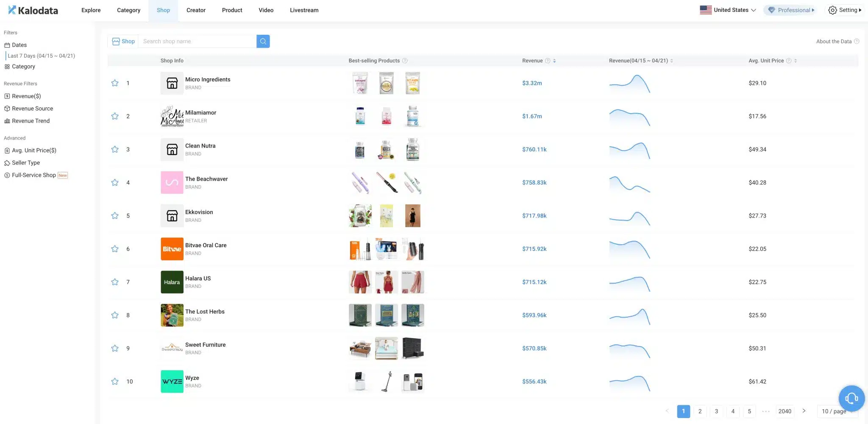The height and width of the screenshot is (424, 868).
Task: Click the Setting gear icon
Action: 832,10
